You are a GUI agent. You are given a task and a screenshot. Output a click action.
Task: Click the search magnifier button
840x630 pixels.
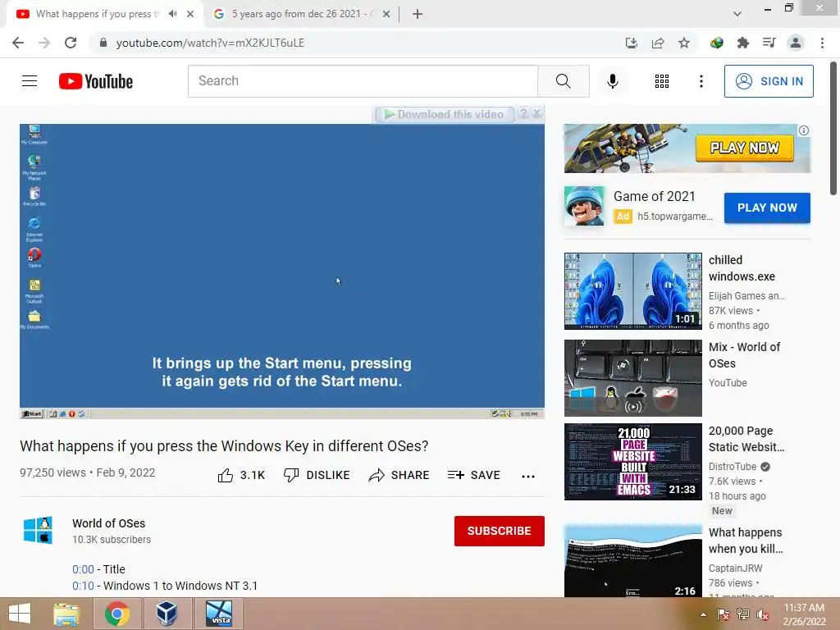pyautogui.click(x=563, y=81)
